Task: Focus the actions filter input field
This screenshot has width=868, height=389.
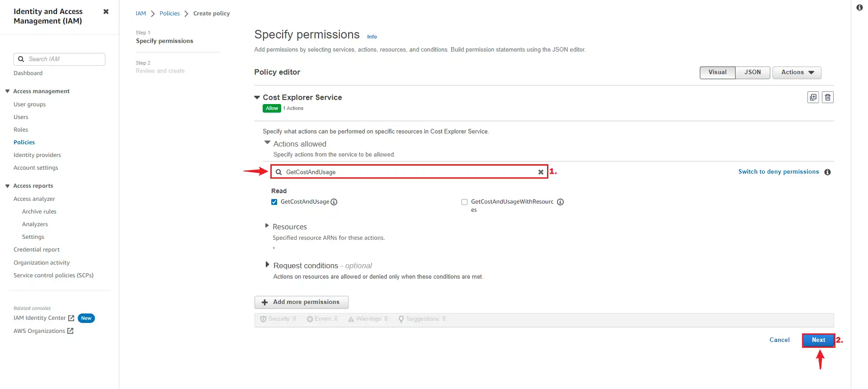Action: pyautogui.click(x=409, y=172)
